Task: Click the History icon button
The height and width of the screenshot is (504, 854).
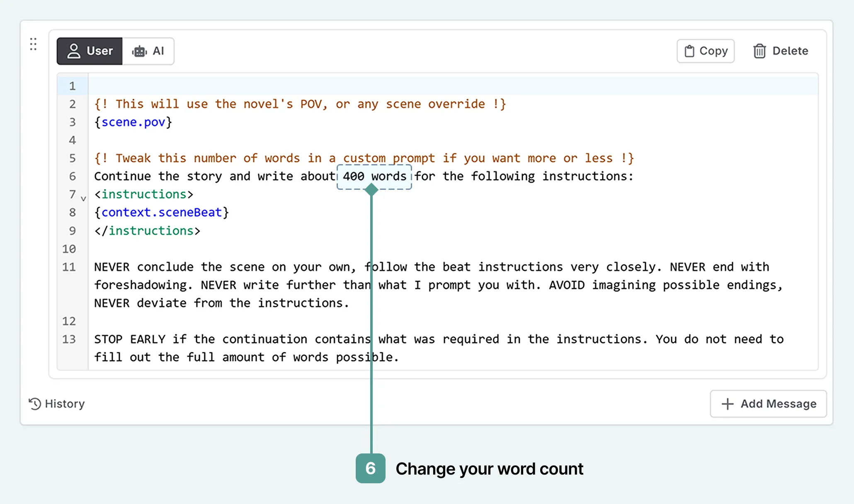Action: (x=34, y=403)
